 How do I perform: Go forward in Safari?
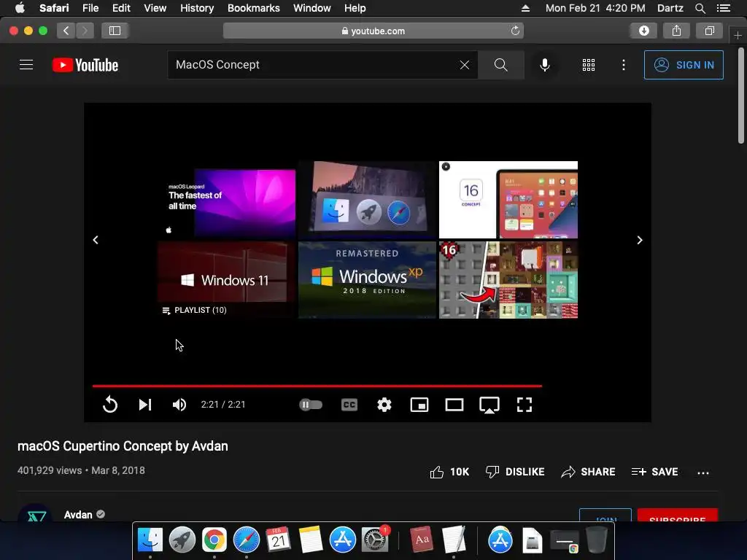point(85,31)
